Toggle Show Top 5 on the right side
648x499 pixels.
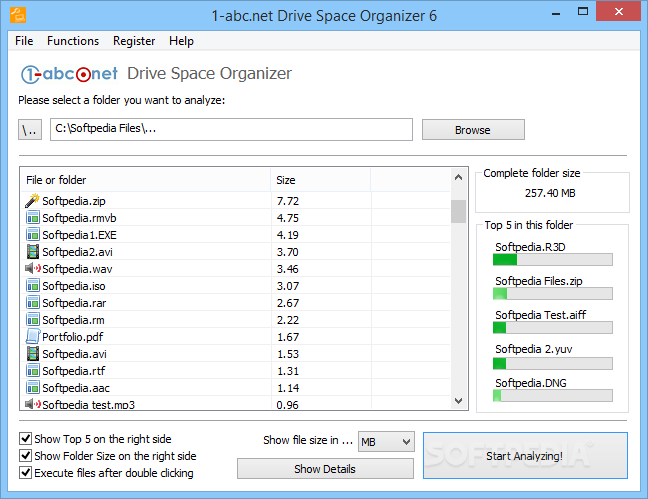[26, 438]
